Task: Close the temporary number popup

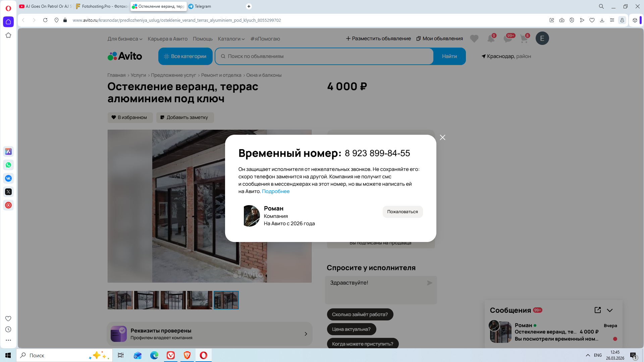Action: [442, 137]
